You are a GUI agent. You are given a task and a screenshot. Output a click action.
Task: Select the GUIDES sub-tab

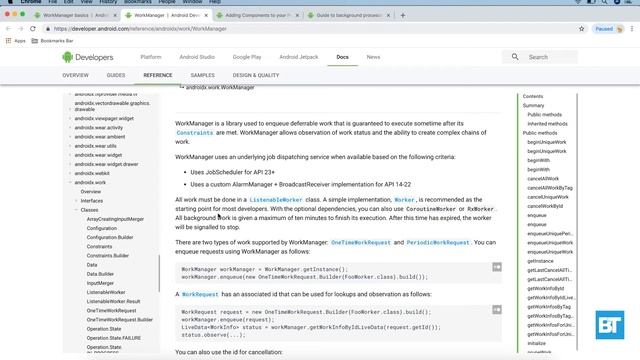coord(116,75)
